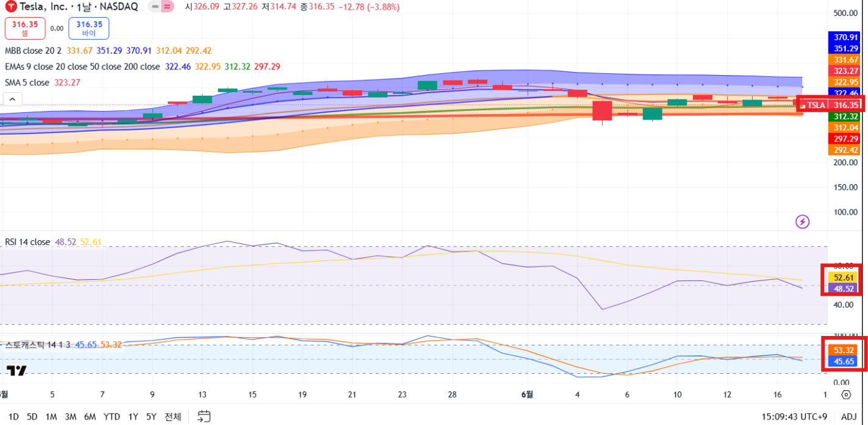This screenshot has height=425, width=868.
Task: Switch to the 전체 time range
Action: (x=173, y=416)
